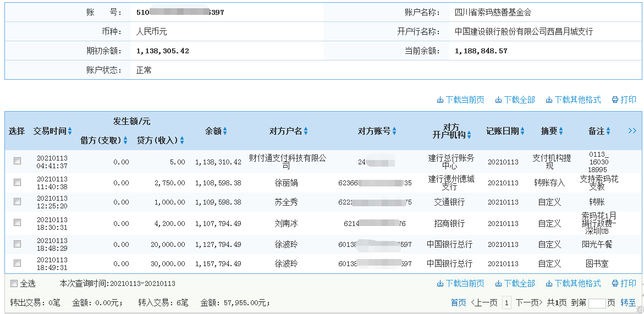Click total amount 57,955.00元
Viewport: 644px width, 314px height.
(246, 304)
